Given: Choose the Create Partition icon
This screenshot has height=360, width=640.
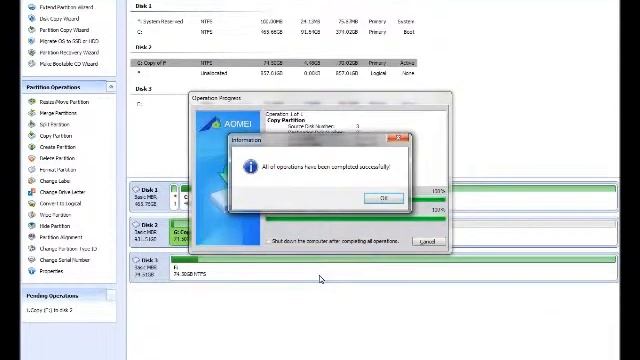Looking at the screenshot, I should tap(32, 147).
